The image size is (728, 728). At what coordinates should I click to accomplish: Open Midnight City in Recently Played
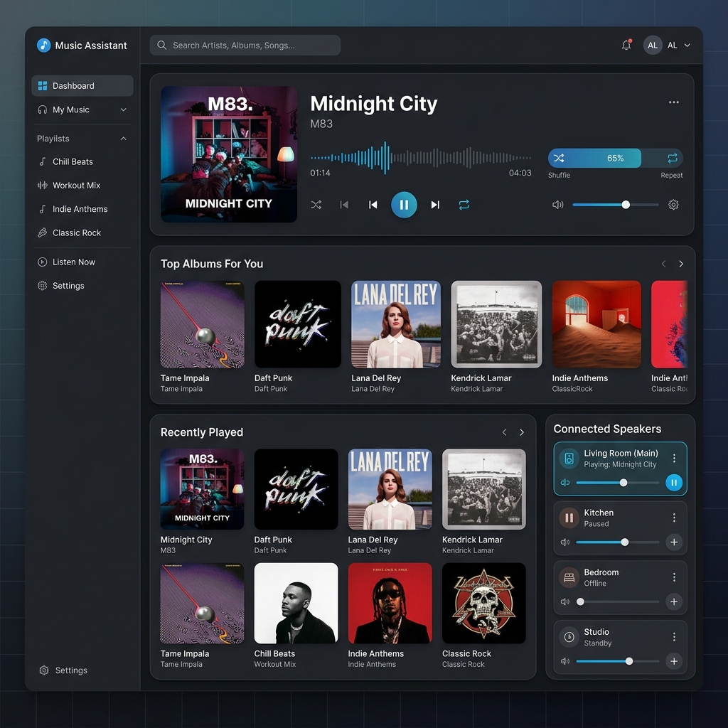coord(203,489)
